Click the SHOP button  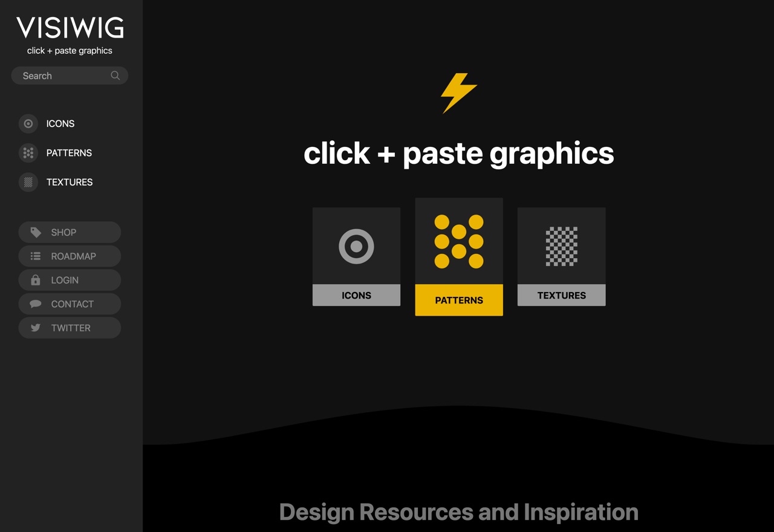click(70, 232)
